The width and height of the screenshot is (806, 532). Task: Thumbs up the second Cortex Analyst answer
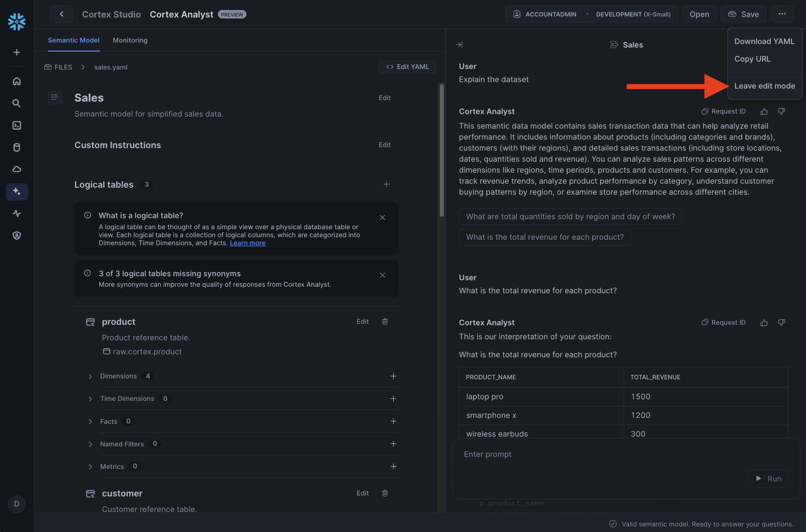764,323
